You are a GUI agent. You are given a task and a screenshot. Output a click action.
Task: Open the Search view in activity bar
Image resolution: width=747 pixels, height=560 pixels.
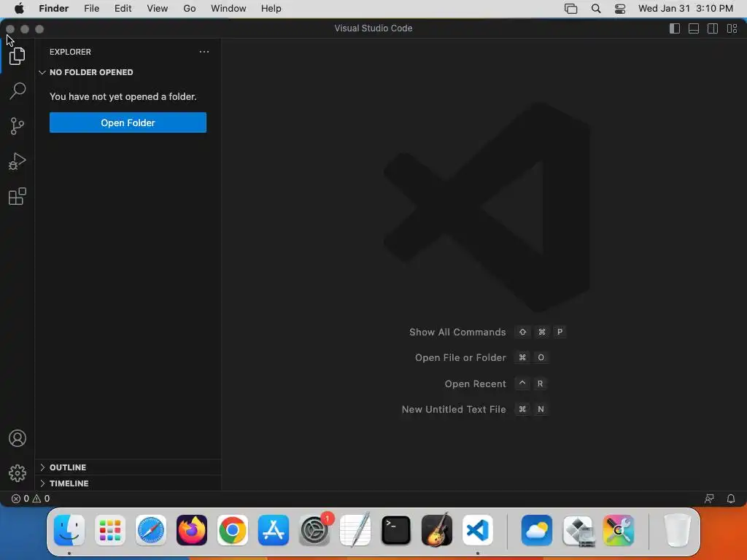[18, 91]
